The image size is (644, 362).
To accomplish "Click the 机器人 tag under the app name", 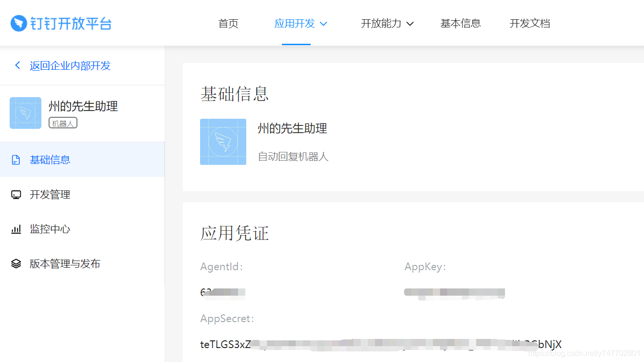I will point(63,123).
